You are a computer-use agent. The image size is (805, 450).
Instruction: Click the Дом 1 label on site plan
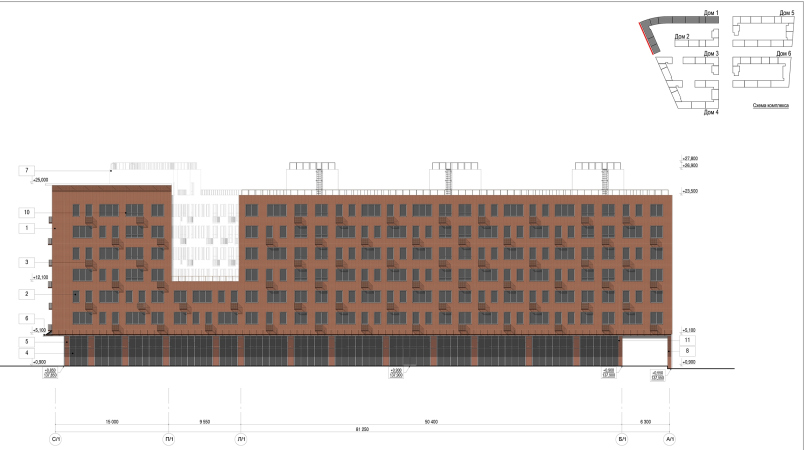click(711, 13)
